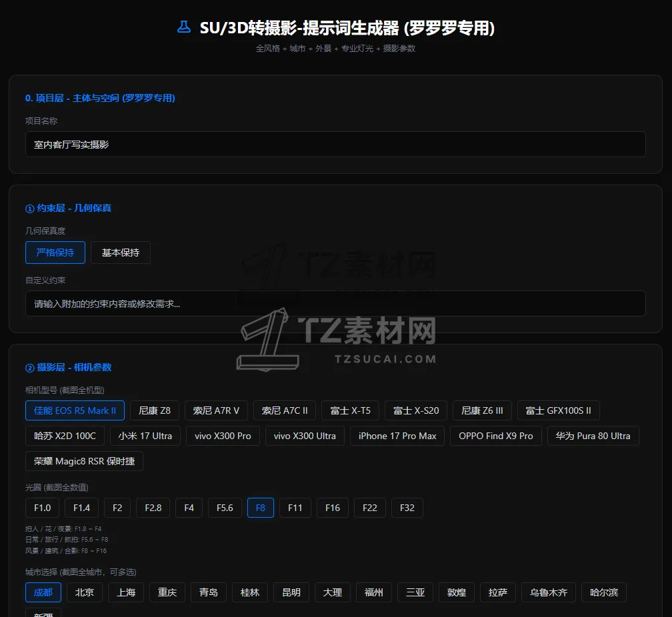Set aperture to F16
The image size is (672, 617).
pyautogui.click(x=333, y=508)
